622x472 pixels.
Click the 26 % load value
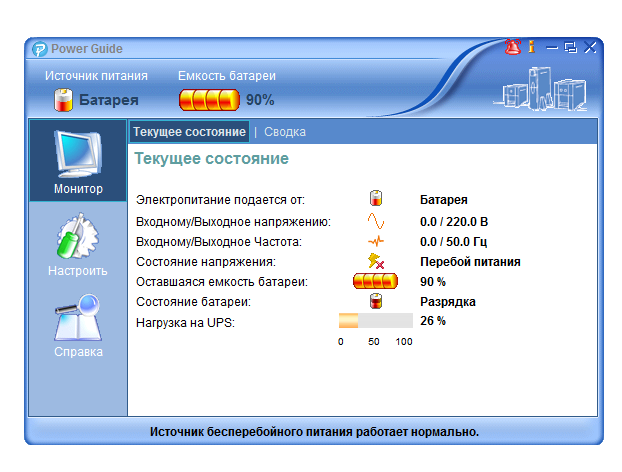pos(433,320)
